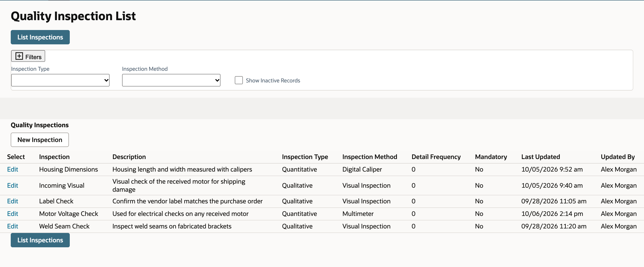Click the 10/05/2026 9:52 am timestamp

(x=552, y=169)
